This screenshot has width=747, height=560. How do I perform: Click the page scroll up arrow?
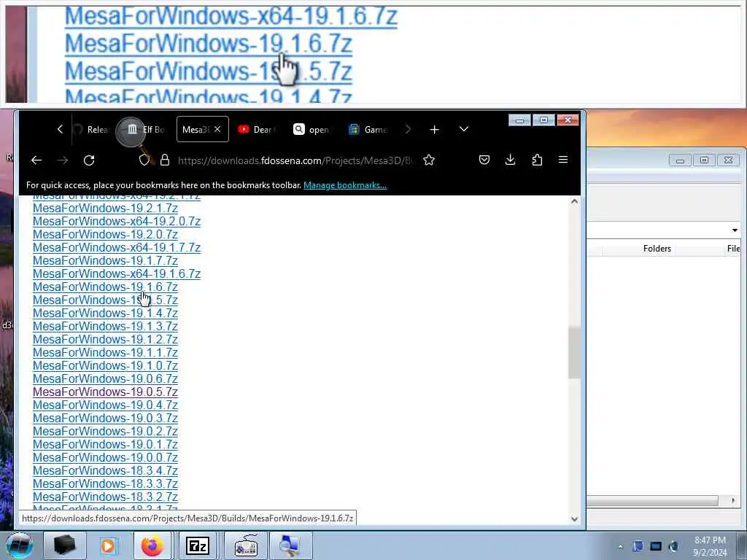click(575, 201)
